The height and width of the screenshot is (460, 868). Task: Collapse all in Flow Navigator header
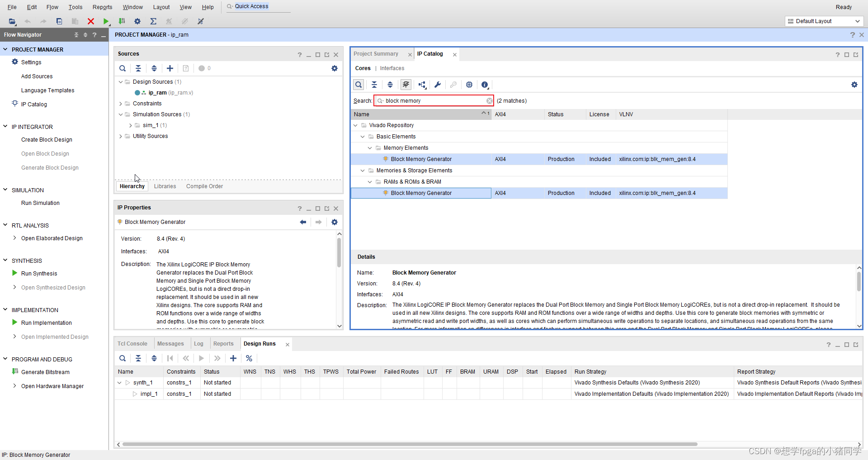[x=76, y=35]
